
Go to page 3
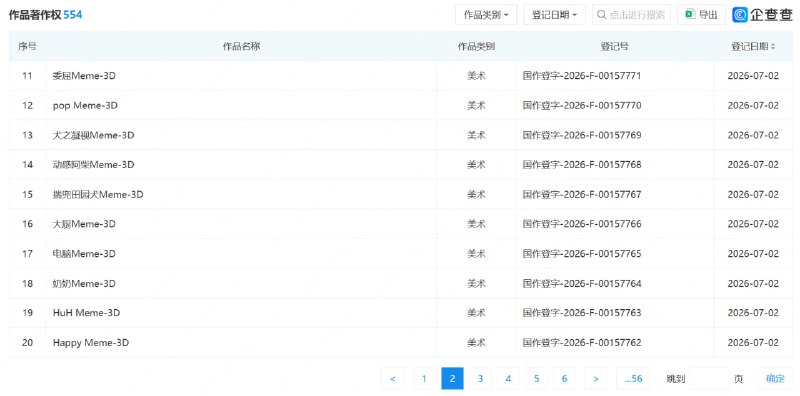pos(480,378)
